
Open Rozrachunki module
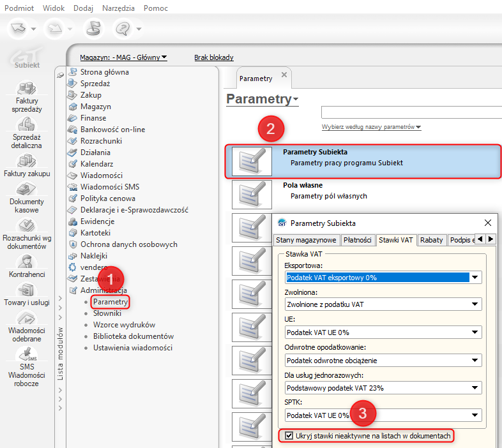101,141
